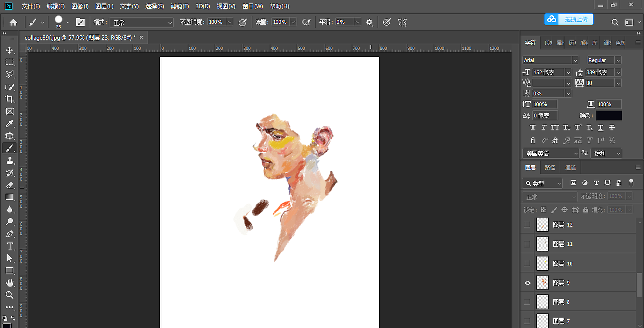This screenshot has height=328, width=644.
Task: Select the Hand tool
Action: click(10, 283)
